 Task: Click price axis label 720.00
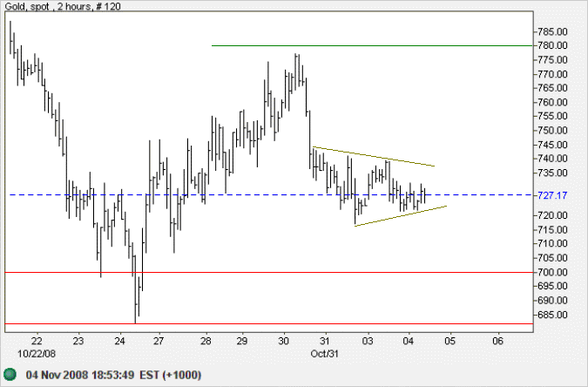[552, 215]
